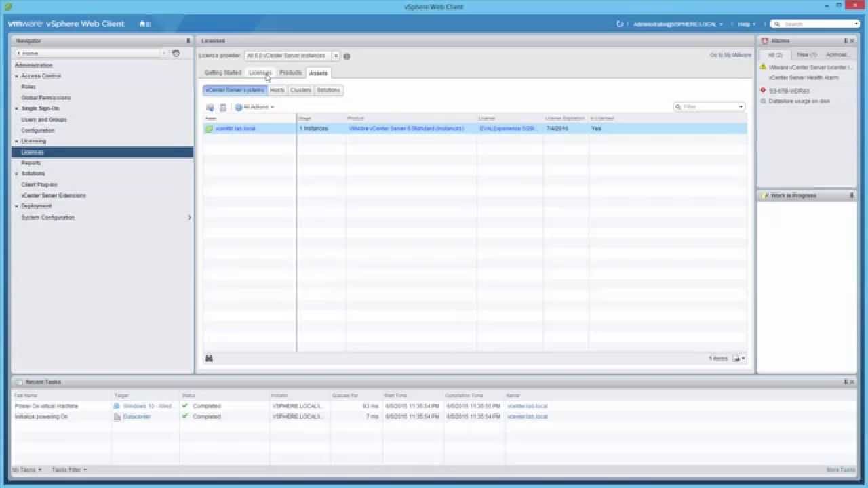Collapse the Licensing tree section
868x488 pixels.
[17, 141]
